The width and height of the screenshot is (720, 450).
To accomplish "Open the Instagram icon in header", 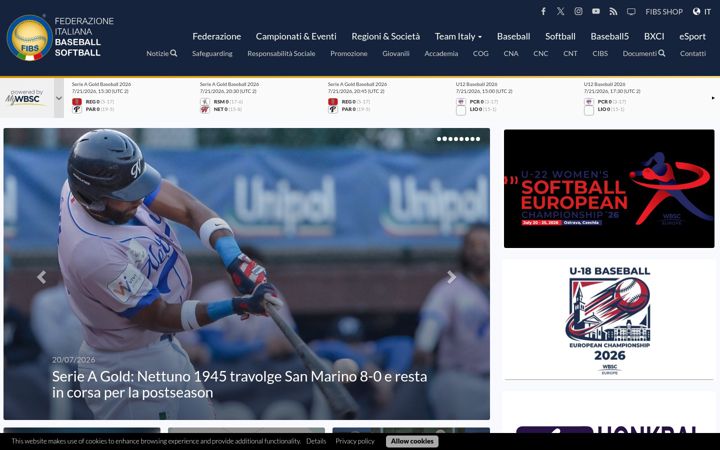I will 579,11.
